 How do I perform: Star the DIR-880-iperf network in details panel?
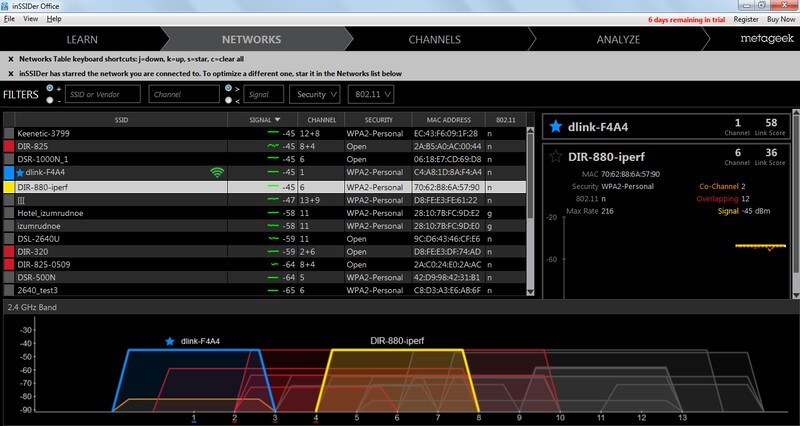pyautogui.click(x=556, y=156)
